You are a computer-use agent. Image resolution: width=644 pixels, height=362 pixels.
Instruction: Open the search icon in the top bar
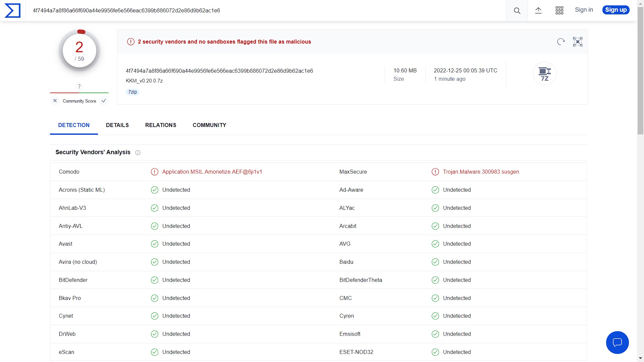click(517, 10)
